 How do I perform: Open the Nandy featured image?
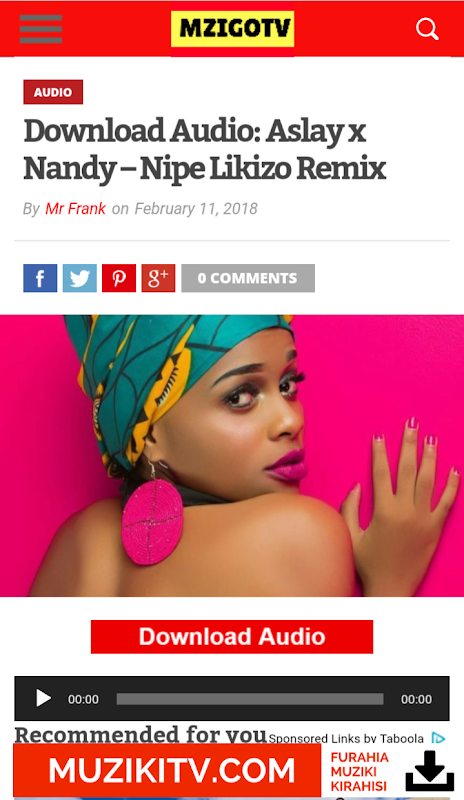click(232, 456)
